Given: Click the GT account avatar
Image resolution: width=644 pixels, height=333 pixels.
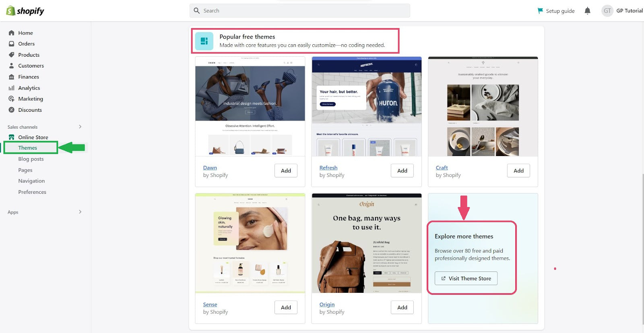Looking at the screenshot, I should tap(607, 11).
